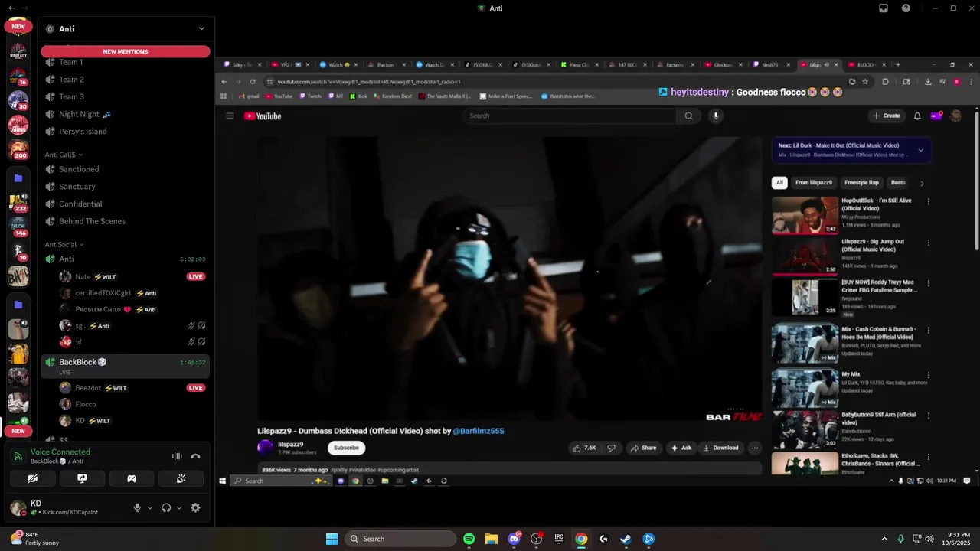Click the YouTube hamburger menu icon
This screenshot has height=551, width=980.
pyautogui.click(x=229, y=116)
